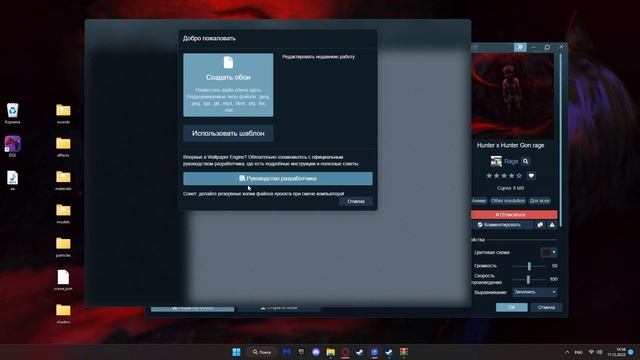Select the models folder on desktop
This screenshot has height=360, width=640.
[x=63, y=213]
